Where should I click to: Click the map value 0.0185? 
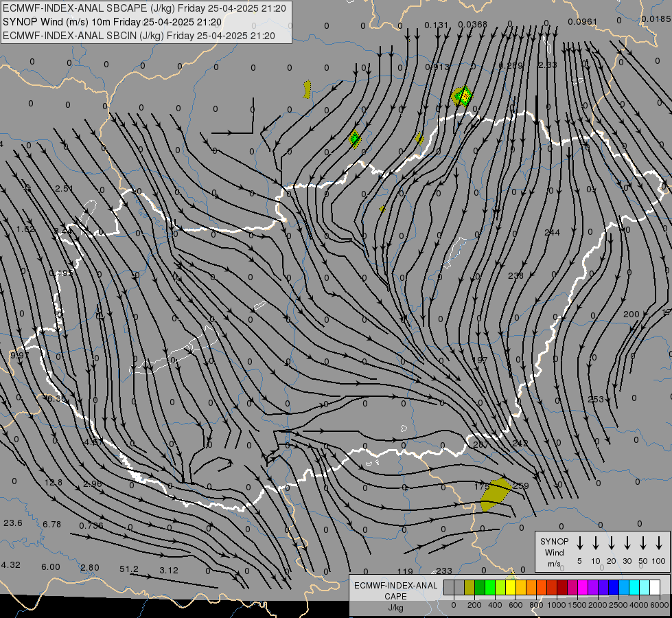[656, 19]
